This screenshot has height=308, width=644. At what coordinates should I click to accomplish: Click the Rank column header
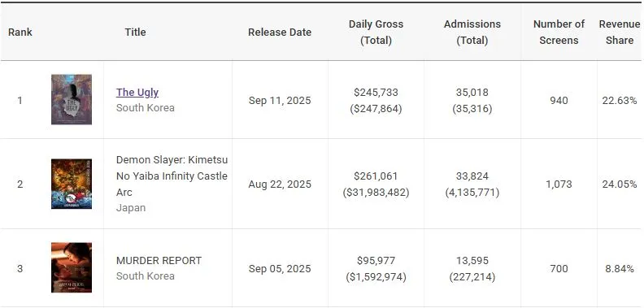[x=20, y=32]
